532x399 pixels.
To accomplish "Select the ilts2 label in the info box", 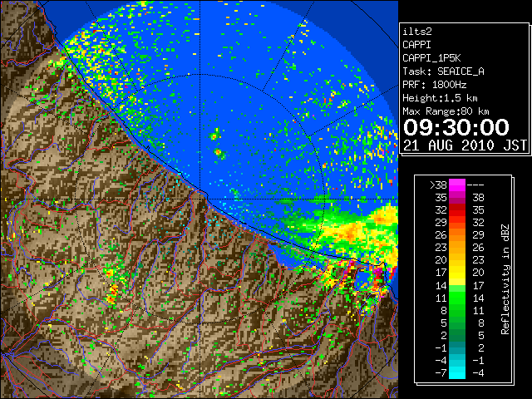I will [x=417, y=32].
